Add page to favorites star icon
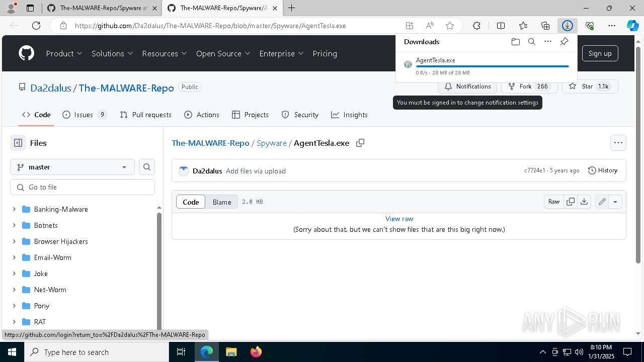The width and height of the screenshot is (644, 362). tap(450, 26)
